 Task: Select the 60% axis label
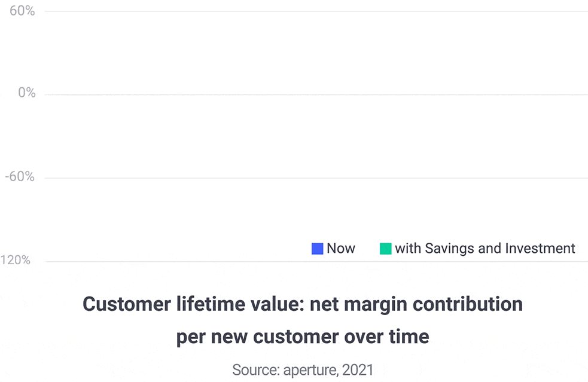pos(22,11)
